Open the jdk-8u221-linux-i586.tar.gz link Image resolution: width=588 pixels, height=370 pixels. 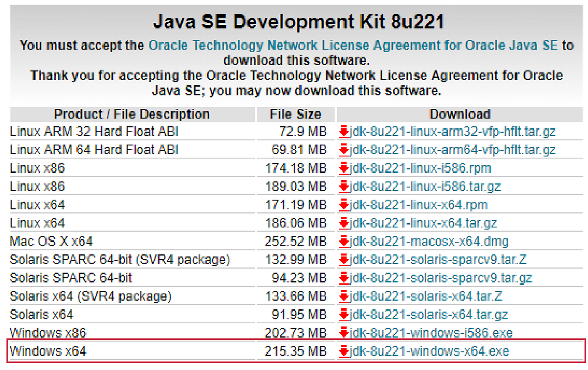pyautogui.click(x=425, y=186)
